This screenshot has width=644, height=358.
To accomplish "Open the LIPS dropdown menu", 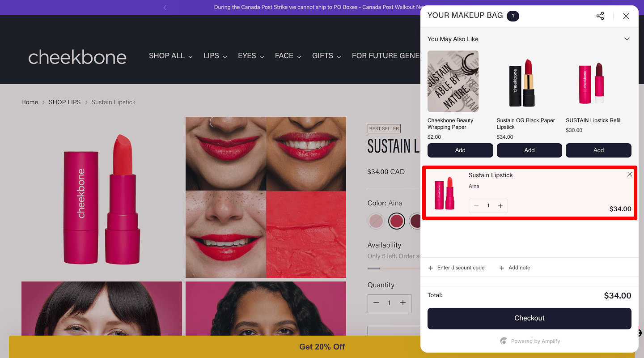I will [x=215, y=56].
